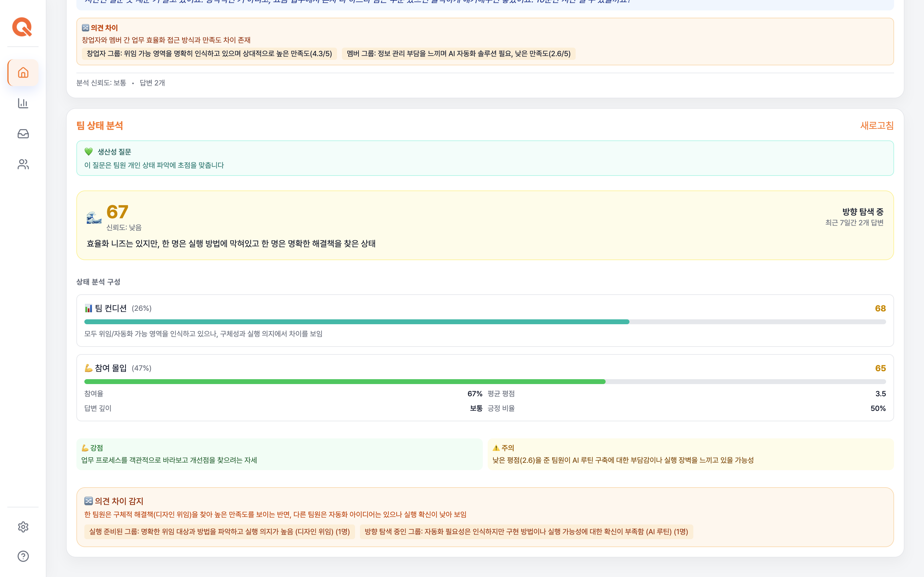Click the 팀 컨디션 teal progress bar

point(357,322)
